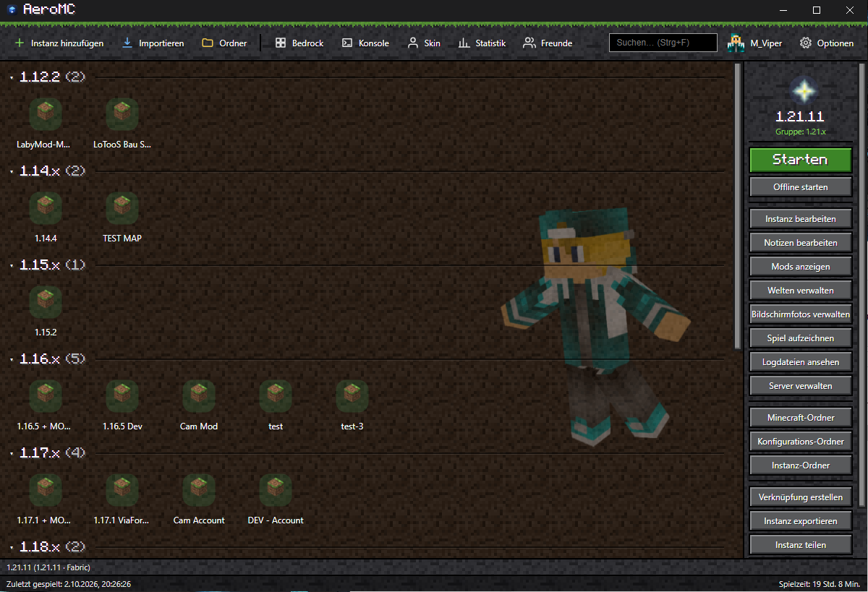Collapse the 1.18.x group
The height and width of the screenshot is (592, 868).
pos(12,547)
